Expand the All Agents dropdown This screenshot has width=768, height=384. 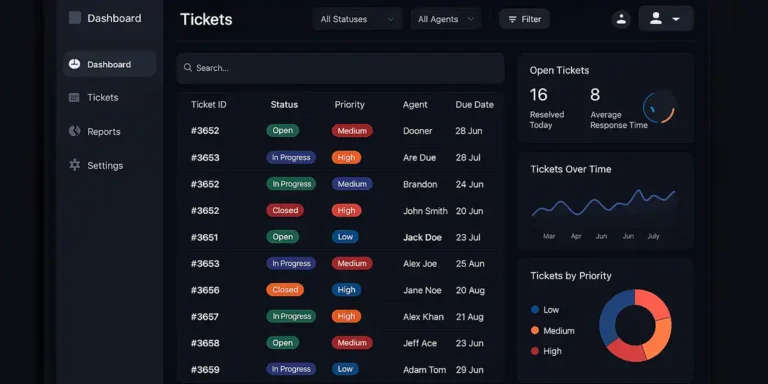(x=446, y=19)
